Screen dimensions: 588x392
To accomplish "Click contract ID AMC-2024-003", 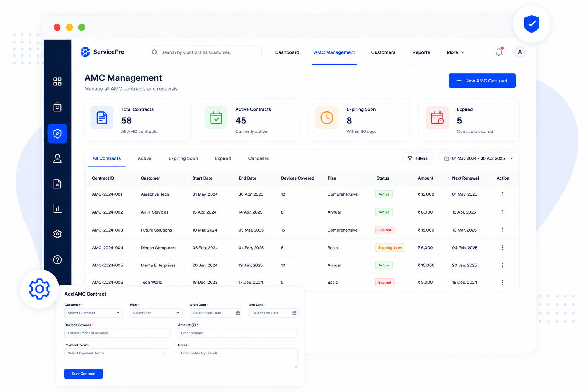I will (108, 230).
